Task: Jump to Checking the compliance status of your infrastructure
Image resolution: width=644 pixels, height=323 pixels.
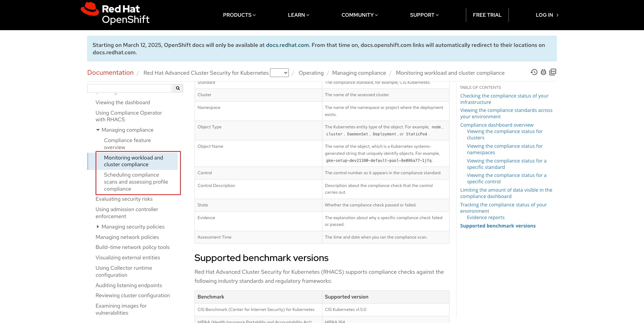Action: point(504,99)
